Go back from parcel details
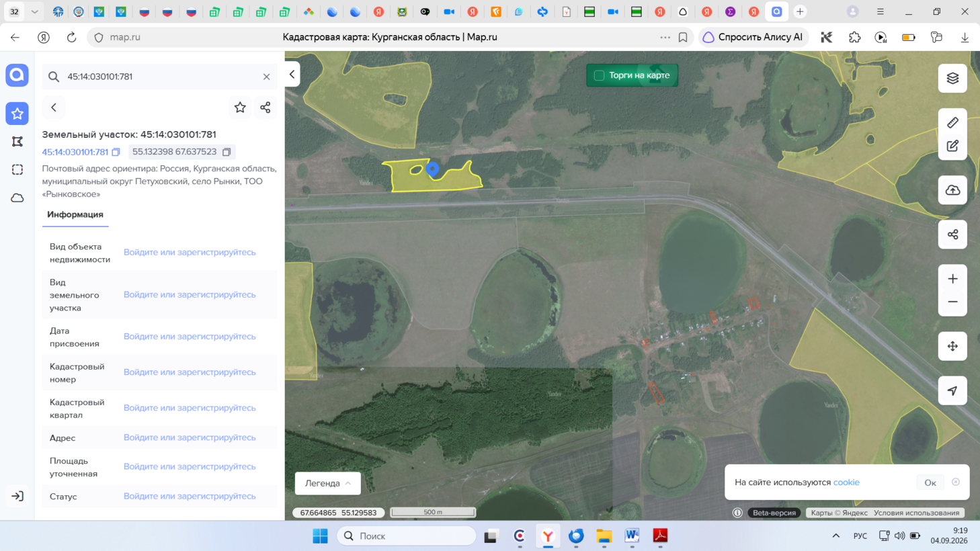The image size is (980, 551). pyautogui.click(x=54, y=108)
